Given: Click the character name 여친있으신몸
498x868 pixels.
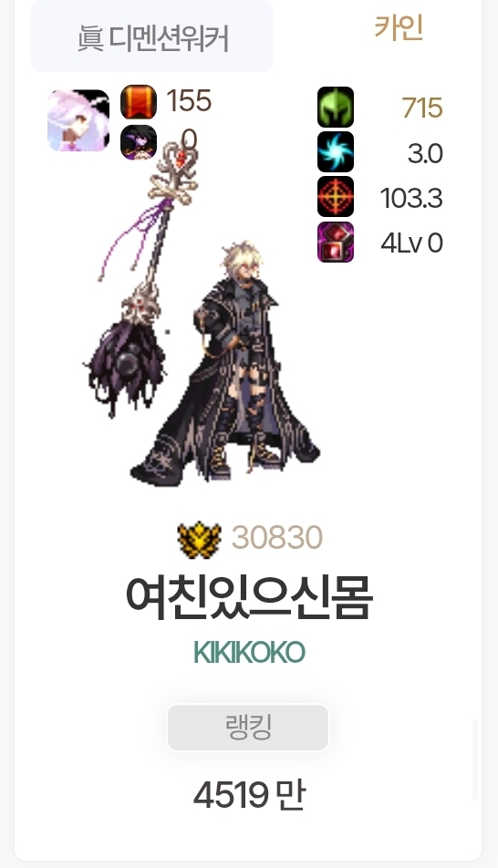Looking at the screenshot, I should pos(249,598).
